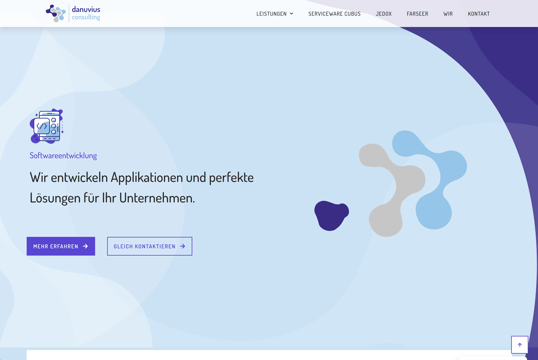Go to the Kontakt page

479,14
